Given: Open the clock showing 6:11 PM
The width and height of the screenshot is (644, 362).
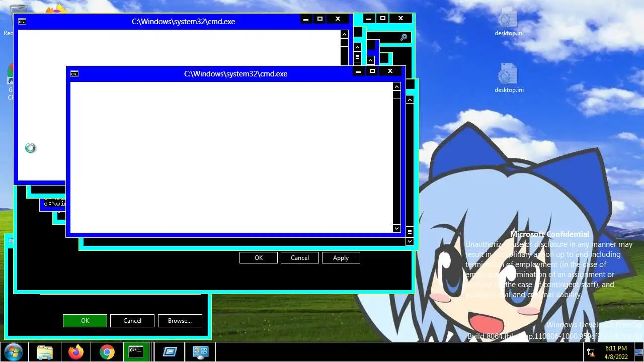Looking at the screenshot, I should [616, 352].
